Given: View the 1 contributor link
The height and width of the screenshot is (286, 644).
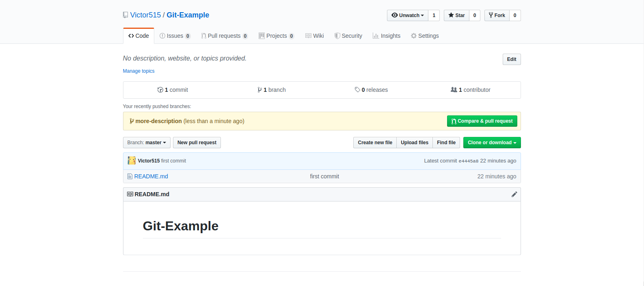Looking at the screenshot, I should [x=471, y=90].
